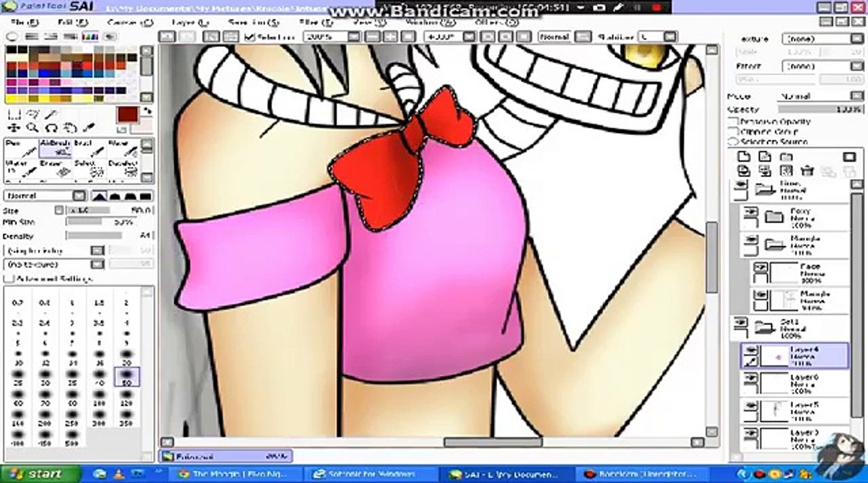
Task: Select the rectangular Selection tool
Action: pyautogui.click(x=14, y=115)
